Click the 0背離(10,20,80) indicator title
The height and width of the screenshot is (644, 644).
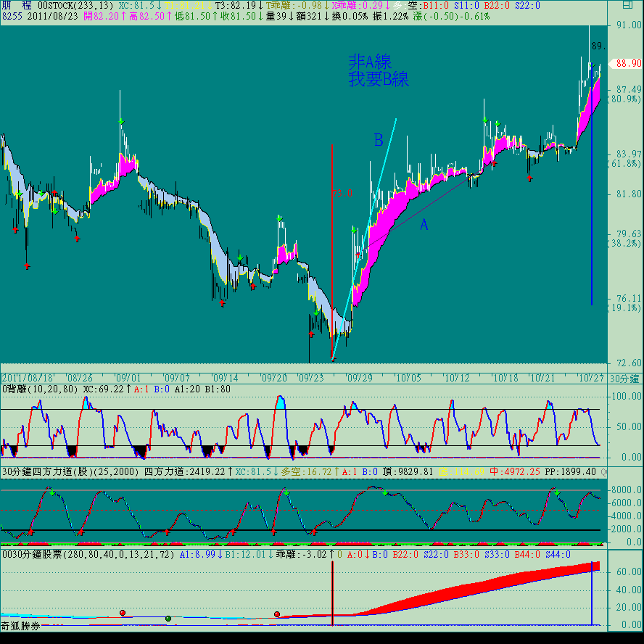tap(40, 389)
